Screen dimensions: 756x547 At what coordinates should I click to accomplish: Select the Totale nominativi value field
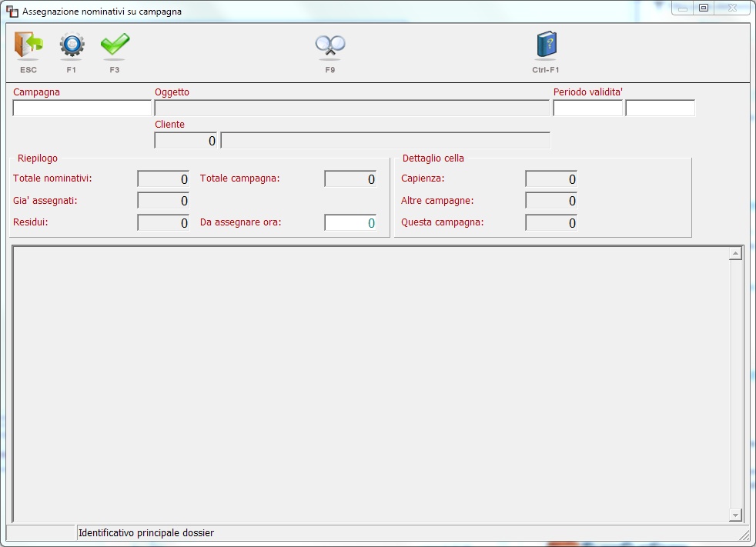pyautogui.click(x=163, y=178)
